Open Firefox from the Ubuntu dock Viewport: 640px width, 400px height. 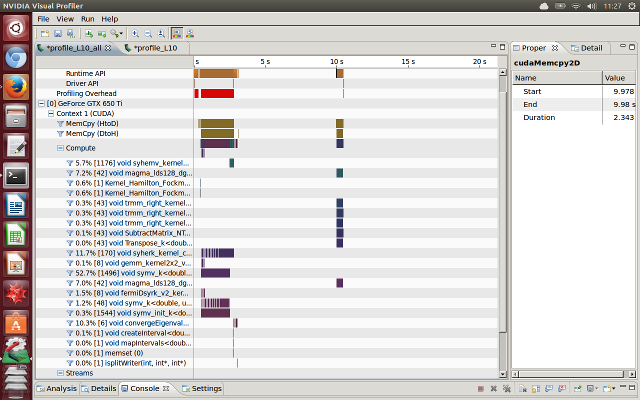(16, 87)
